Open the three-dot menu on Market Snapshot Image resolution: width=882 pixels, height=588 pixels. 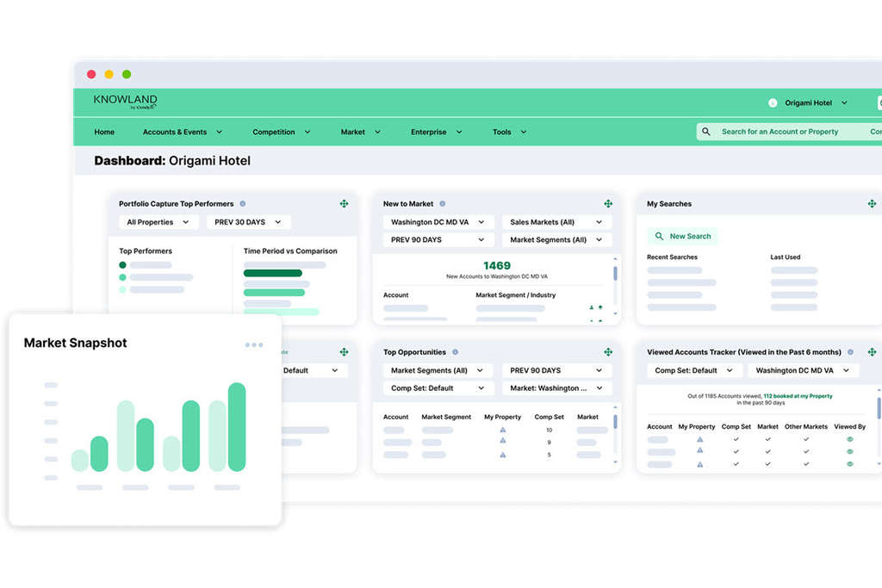[254, 345]
